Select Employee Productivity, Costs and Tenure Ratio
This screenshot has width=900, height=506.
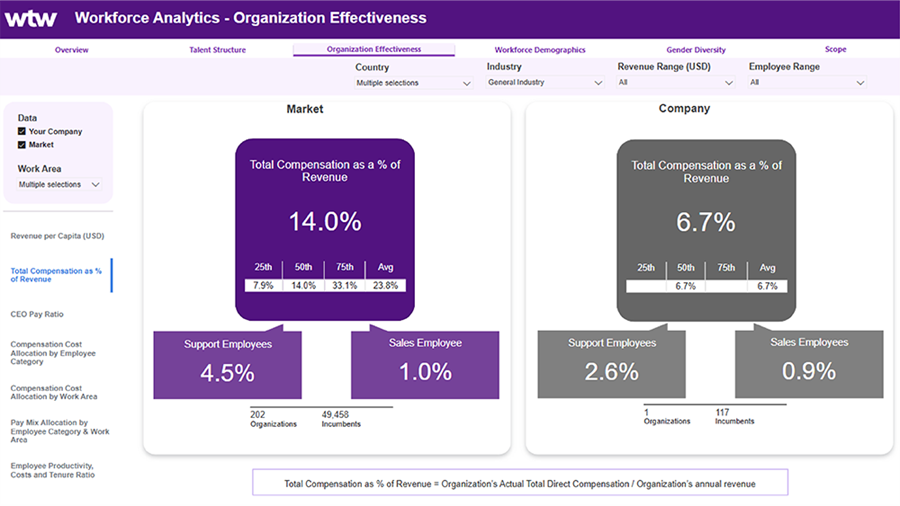click(x=52, y=470)
